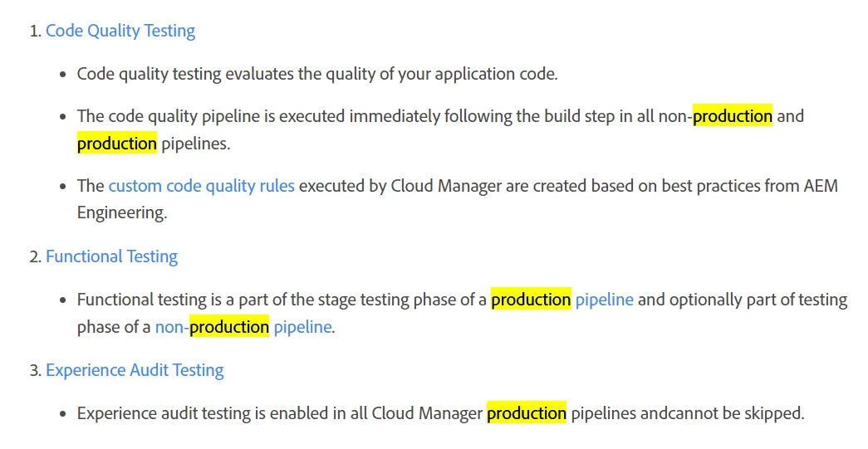Click the word 'Engineering.'

pyautogui.click(x=122, y=213)
